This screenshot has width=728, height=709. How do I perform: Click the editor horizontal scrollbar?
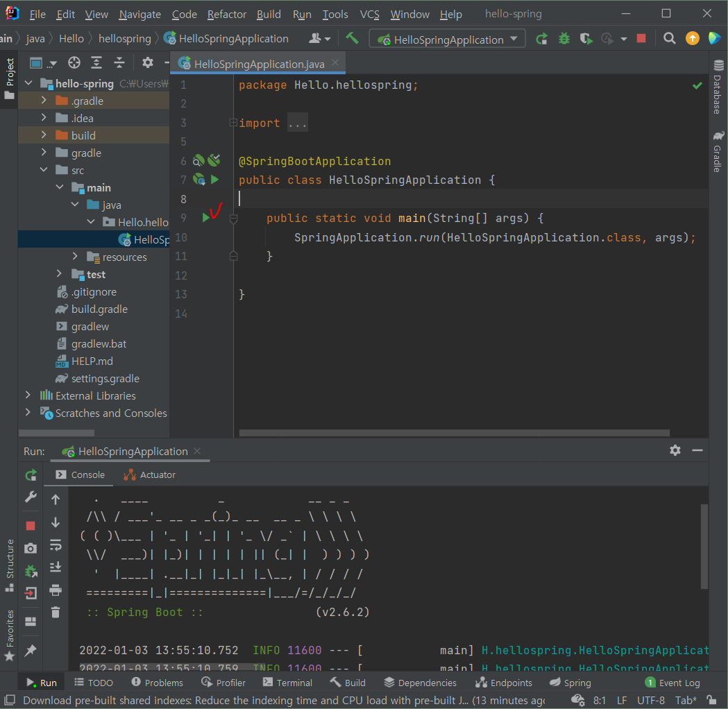(x=454, y=433)
